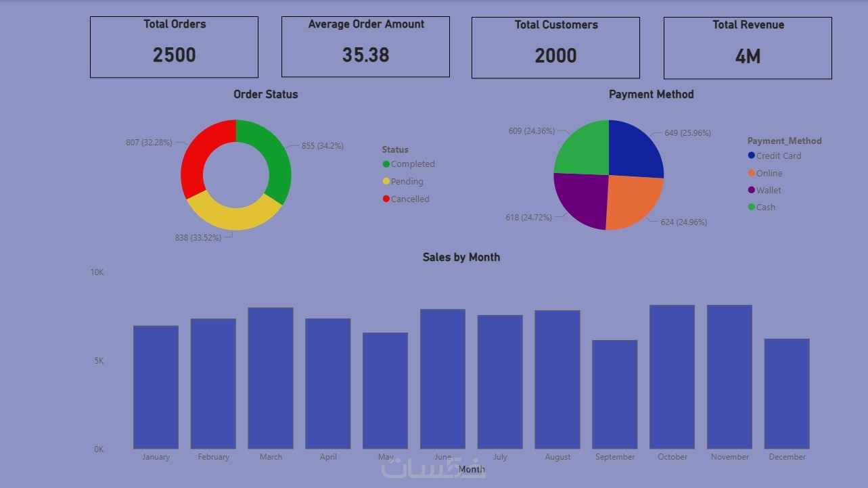Click the December sales bar
Viewport: 868px width, 488px height.
[x=787, y=394]
